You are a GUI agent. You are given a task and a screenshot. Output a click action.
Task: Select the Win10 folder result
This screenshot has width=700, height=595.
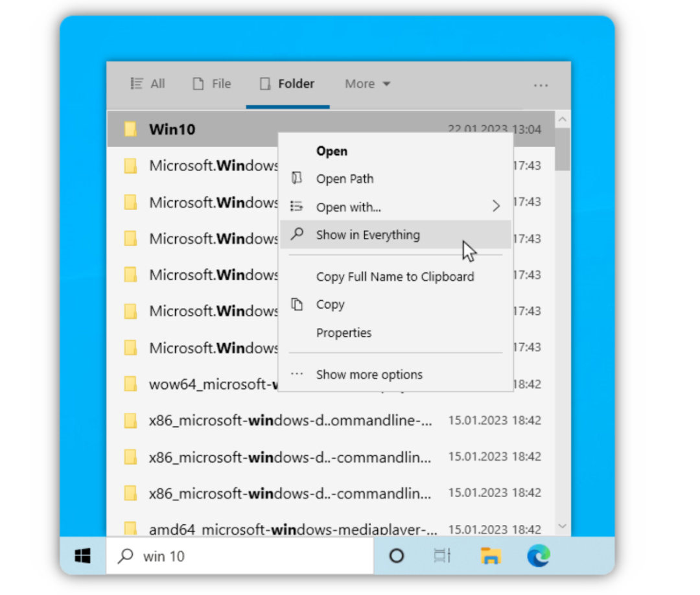pyautogui.click(x=331, y=129)
